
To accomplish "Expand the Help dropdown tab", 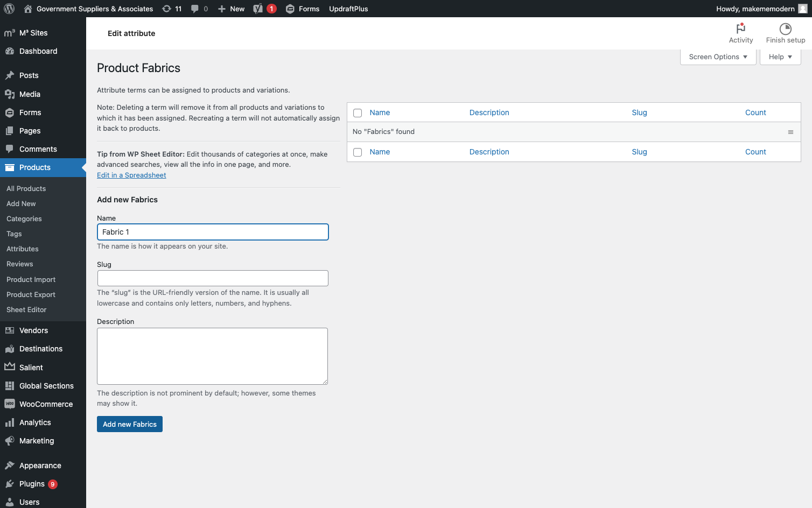I will [x=780, y=57].
